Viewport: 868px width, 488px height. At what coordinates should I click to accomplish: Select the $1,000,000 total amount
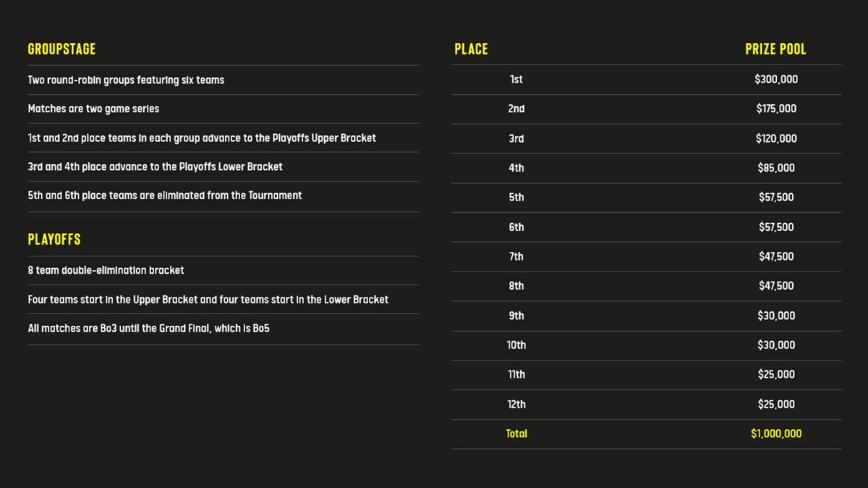click(x=776, y=434)
